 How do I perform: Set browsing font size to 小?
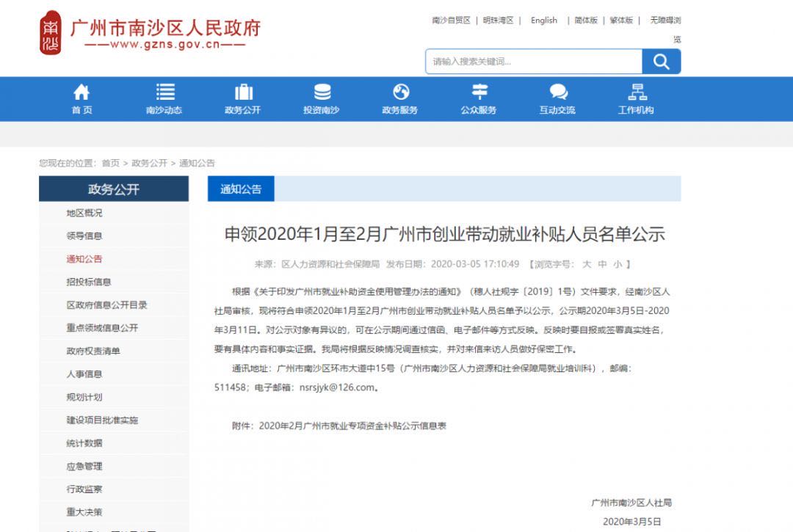[618, 264]
